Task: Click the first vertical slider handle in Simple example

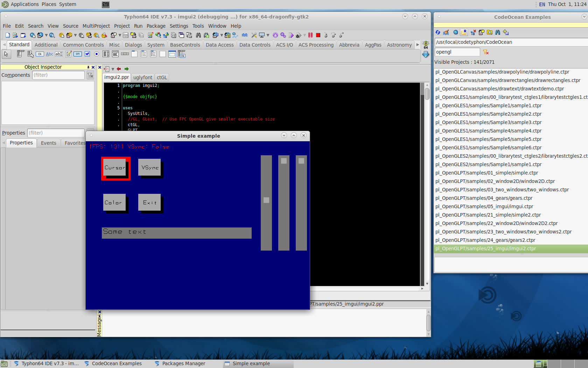Action: click(266, 200)
